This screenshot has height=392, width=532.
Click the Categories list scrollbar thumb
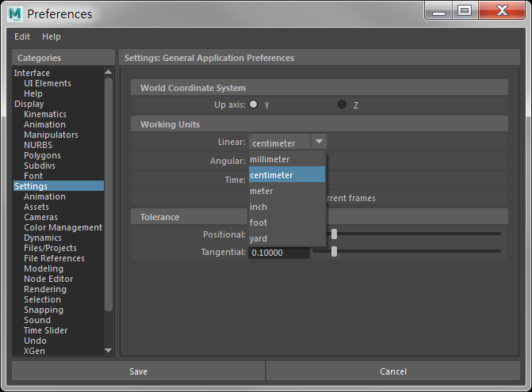tap(109, 195)
